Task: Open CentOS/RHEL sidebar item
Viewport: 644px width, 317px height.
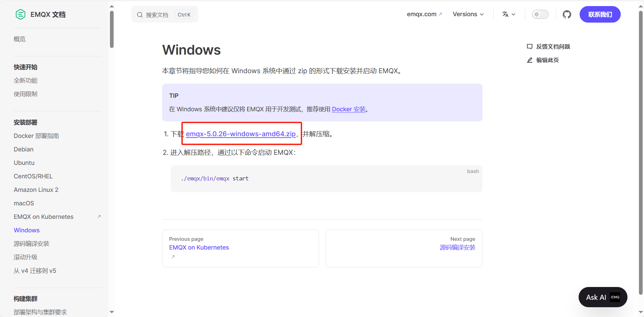Action: point(33,176)
